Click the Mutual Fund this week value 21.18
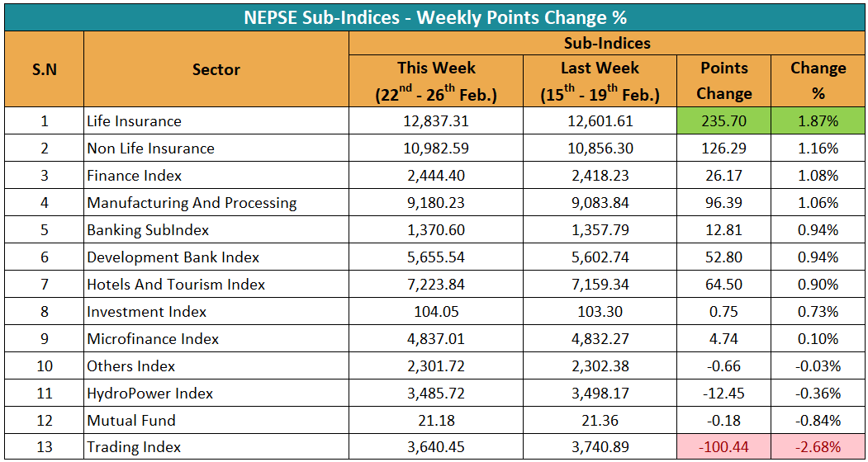This screenshot has width=868, height=462. click(x=436, y=421)
